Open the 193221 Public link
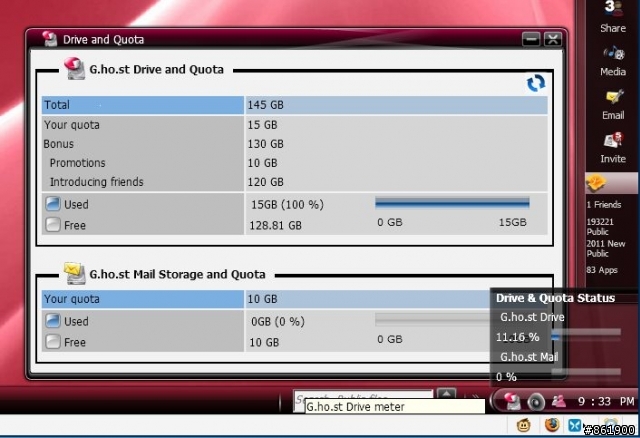 pos(600,227)
